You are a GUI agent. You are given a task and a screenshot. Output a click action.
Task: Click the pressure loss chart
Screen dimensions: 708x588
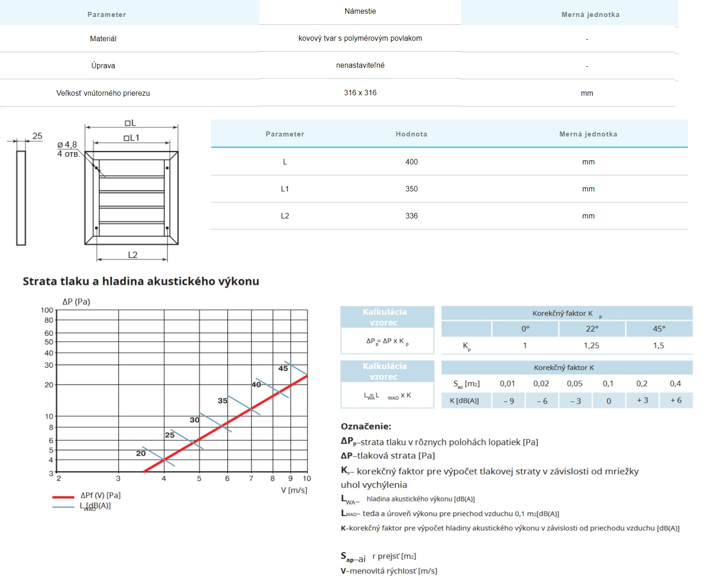pyautogui.click(x=181, y=391)
